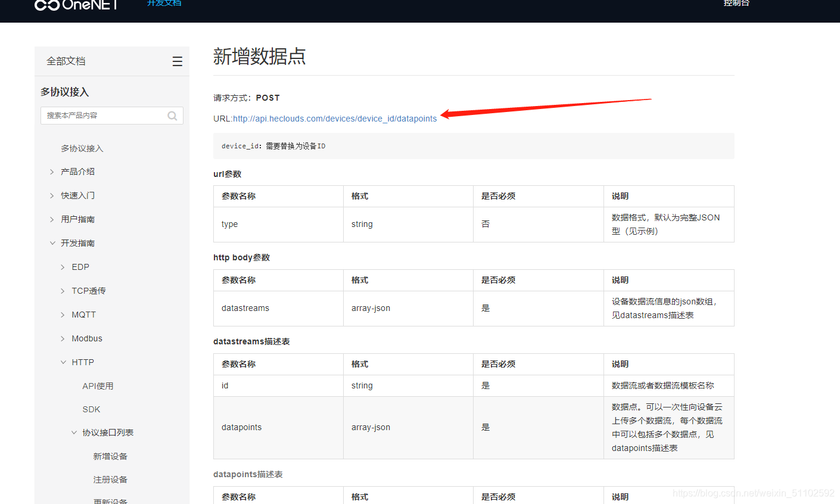The image size is (840, 504).
Task: Expand the Modbus section chevron
Action: (63, 338)
